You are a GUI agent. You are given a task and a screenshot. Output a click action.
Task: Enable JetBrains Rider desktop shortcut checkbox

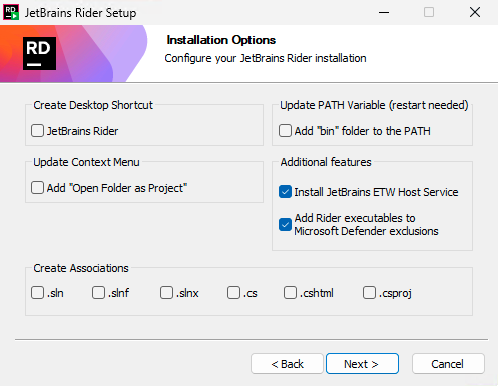tap(37, 131)
